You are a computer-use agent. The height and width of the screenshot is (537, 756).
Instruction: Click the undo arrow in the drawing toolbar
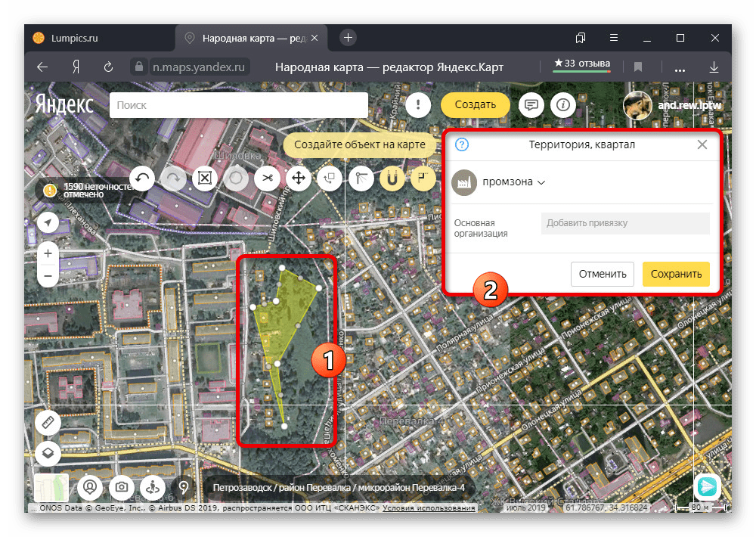tap(144, 178)
